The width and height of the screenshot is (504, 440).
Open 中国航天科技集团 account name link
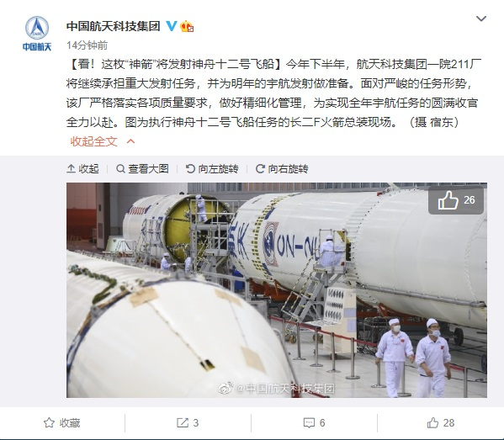click(113, 26)
